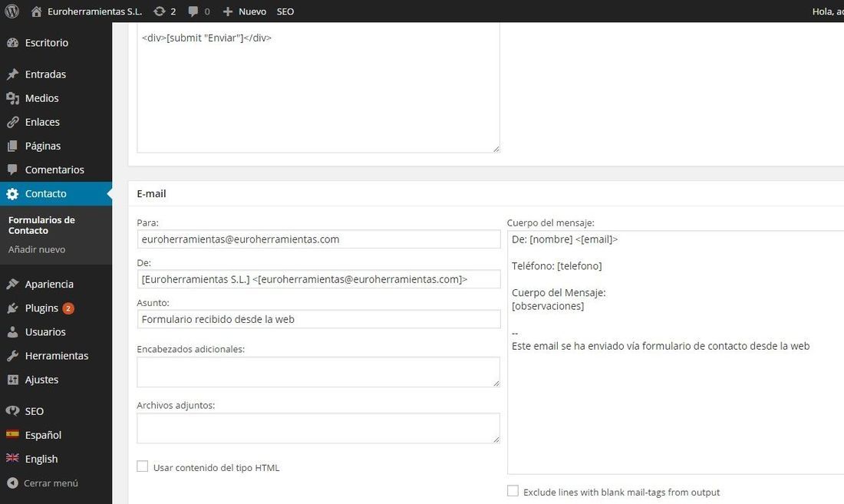Click the plus icon next to Nuevo
Image resolution: width=844 pixels, height=504 pixels.
228,12
